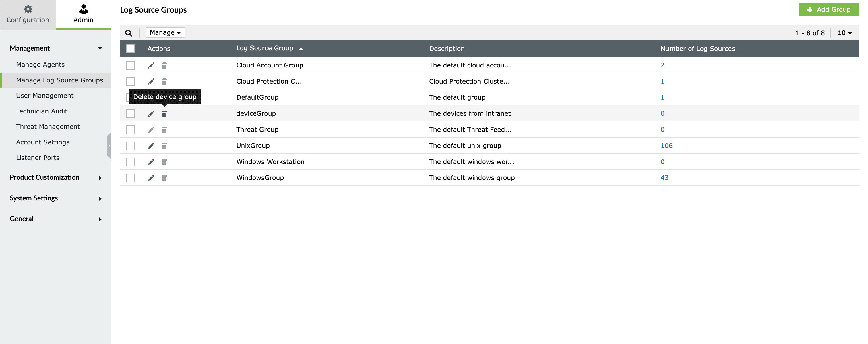Screen dimensions: 868x344
Task: Go to User Management
Action: [x=44, y=96]
